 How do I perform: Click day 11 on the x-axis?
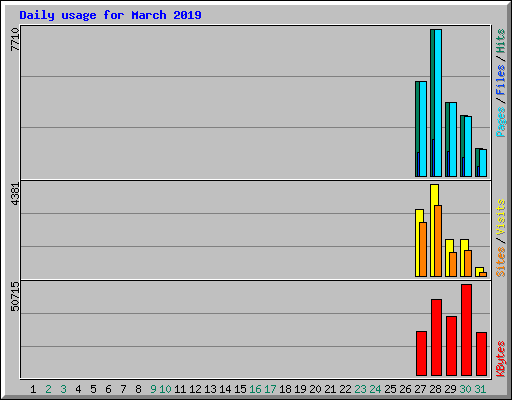[x=180, y=389]
